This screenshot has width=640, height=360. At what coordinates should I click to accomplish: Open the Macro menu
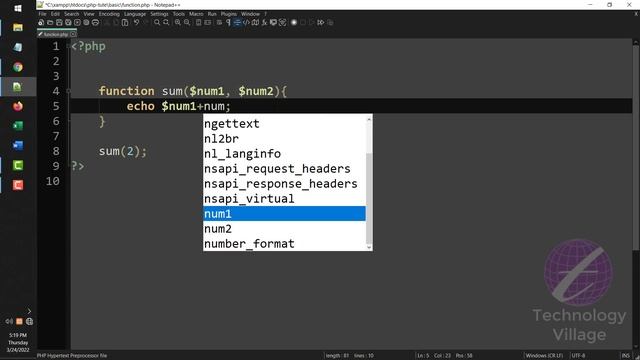pyautogui.click(x=196, y=14)
